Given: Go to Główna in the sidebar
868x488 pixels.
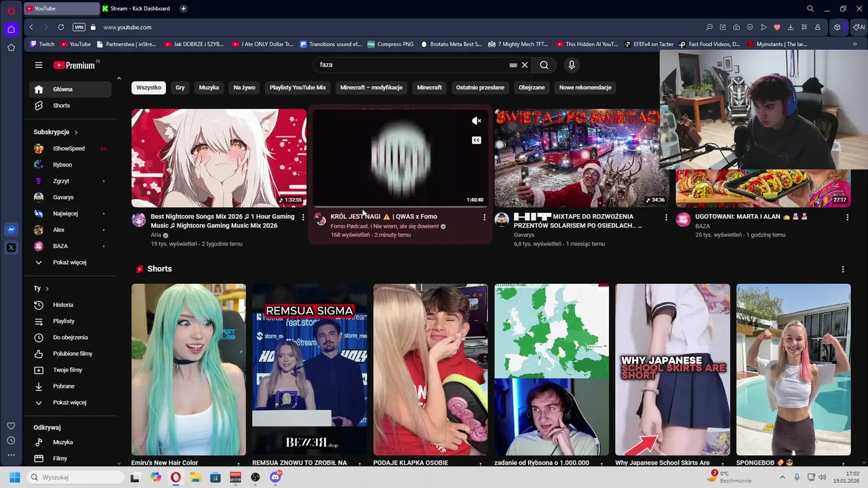Looking at the screenshot, I should coord(70,89).
